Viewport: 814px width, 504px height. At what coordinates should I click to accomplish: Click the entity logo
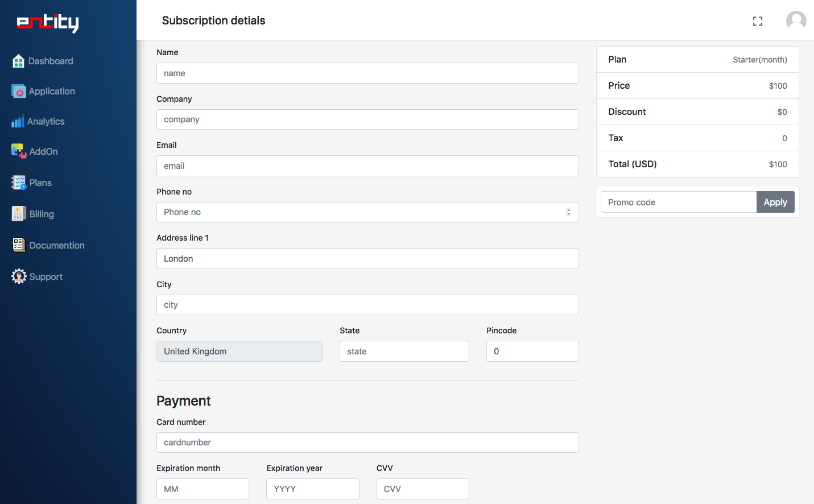click(x=48, y=23)
